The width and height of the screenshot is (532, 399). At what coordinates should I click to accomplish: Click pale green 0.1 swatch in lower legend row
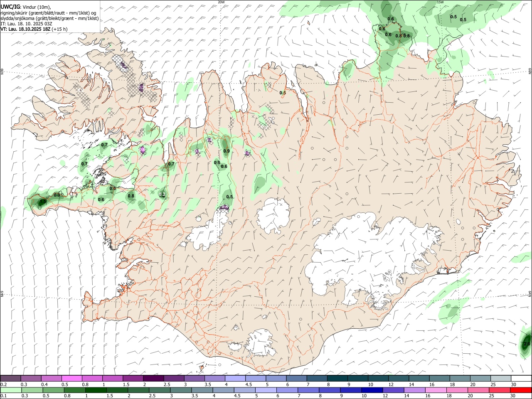(x=10, y=390)
